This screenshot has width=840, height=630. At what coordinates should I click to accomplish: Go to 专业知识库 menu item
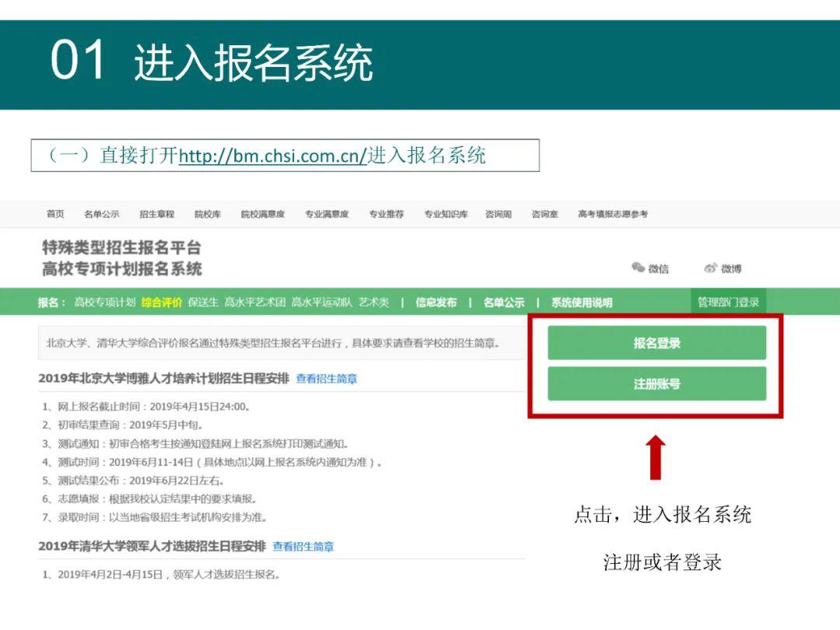pyautogui.click(x=446, y=215)
